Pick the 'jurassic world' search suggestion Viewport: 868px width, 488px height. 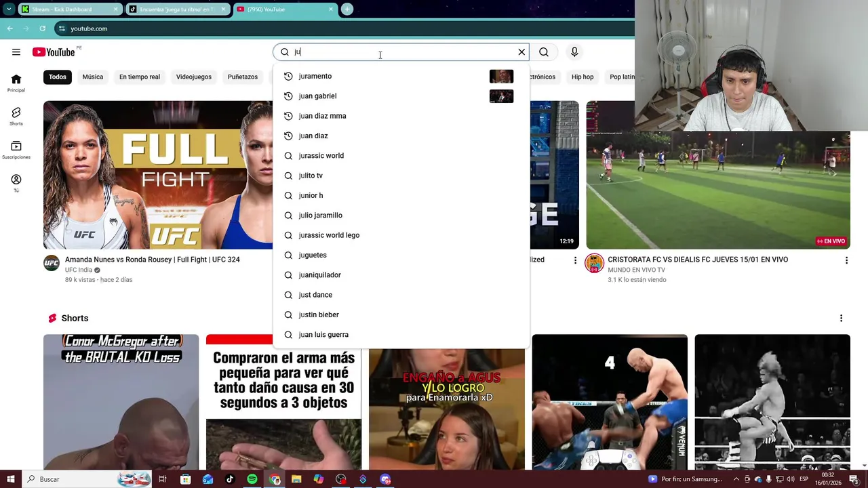400,156
